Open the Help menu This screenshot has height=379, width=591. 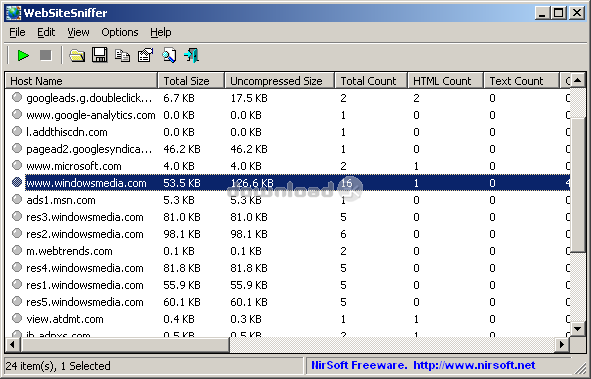[161, 32]
